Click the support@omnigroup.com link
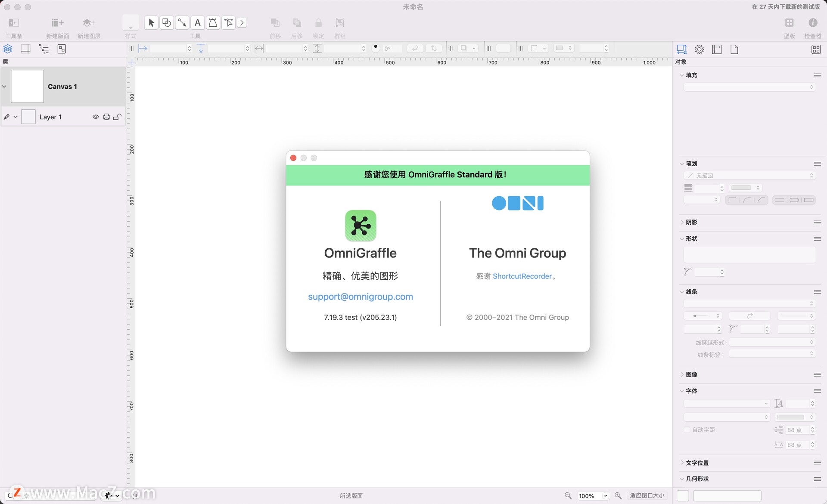 (361, 297)
